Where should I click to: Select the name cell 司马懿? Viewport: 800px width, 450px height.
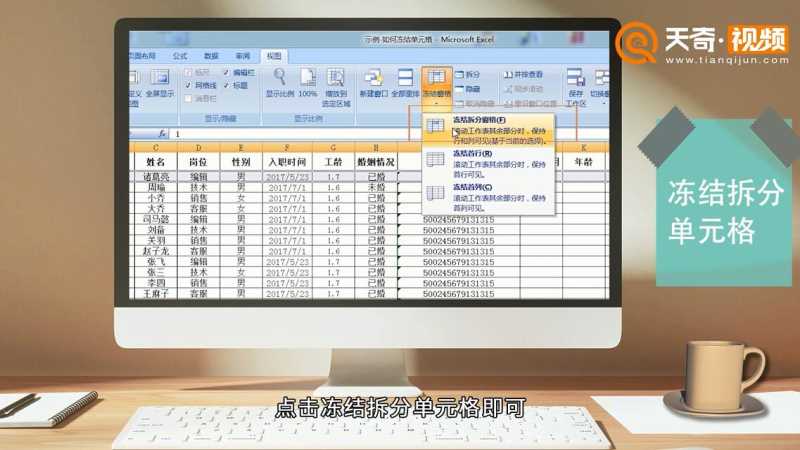156,219
